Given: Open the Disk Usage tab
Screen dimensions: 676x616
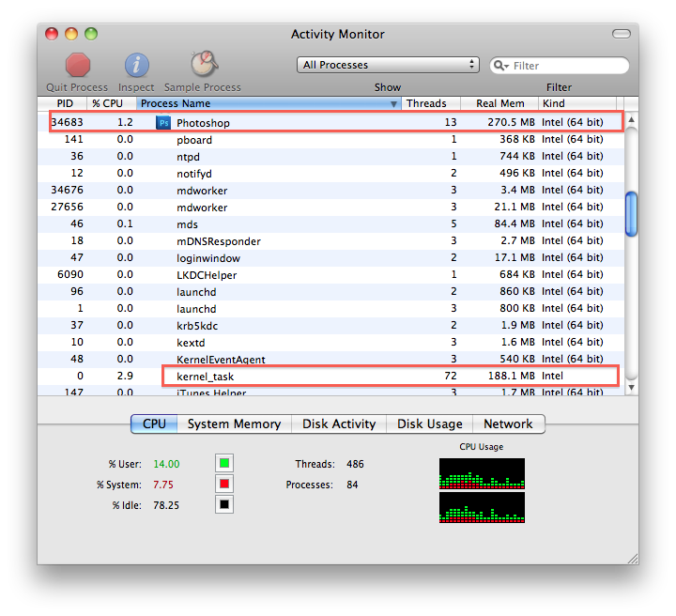Looking at the screenshot, I should click(x=429, y=423).
